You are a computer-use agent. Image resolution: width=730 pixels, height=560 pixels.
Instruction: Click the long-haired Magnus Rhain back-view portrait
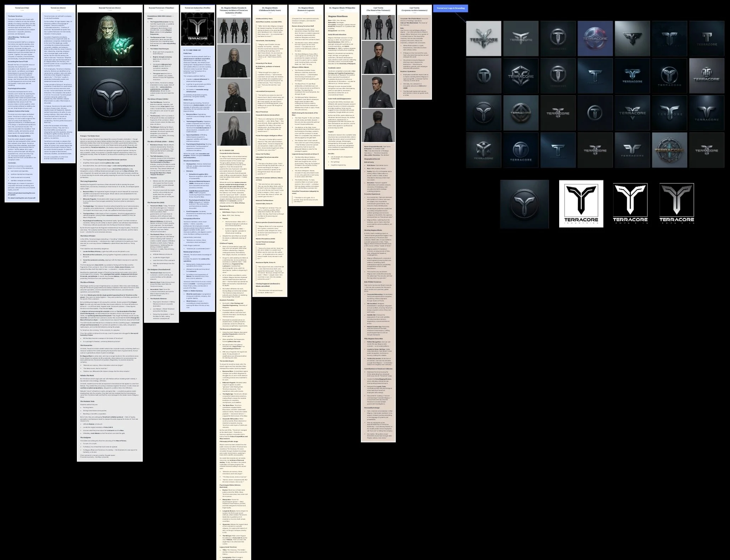pyautogui.click(x=234, y=129)
